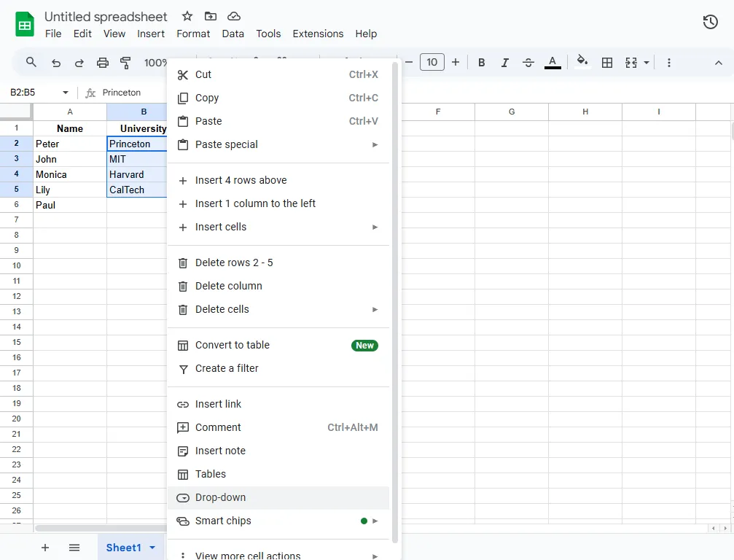
Task: Print the spreadsheet
Action: [103, 63]
